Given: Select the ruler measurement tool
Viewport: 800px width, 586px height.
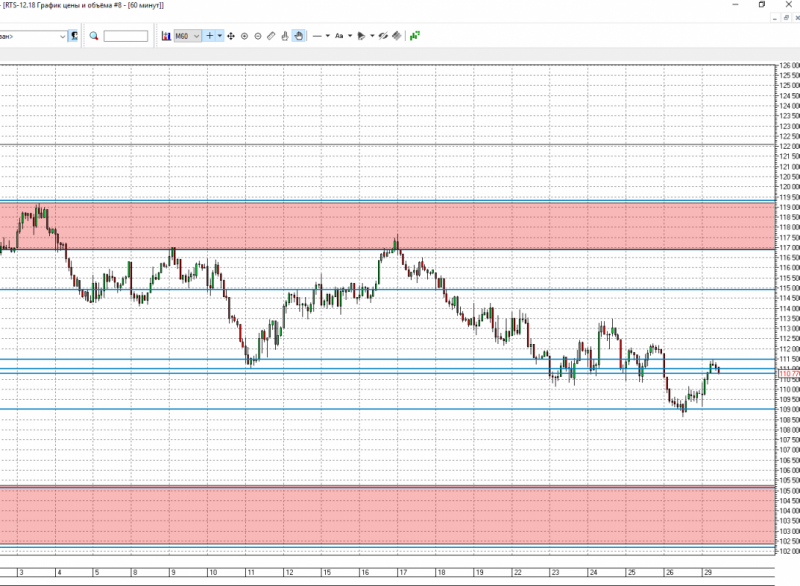Looking at the screenshot, I should click(271, 36).
